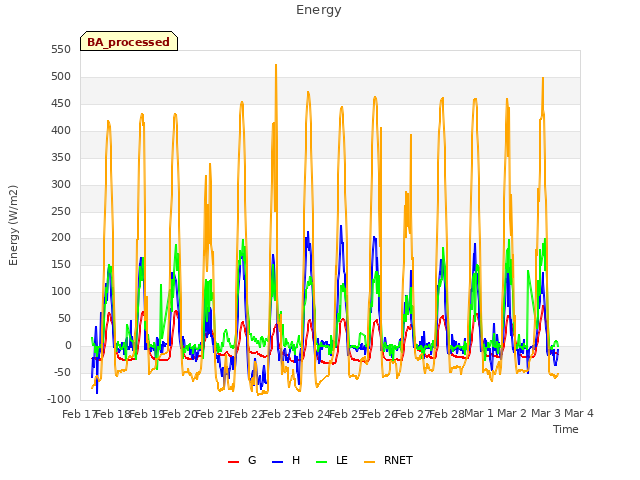Select the Feb 24 x-axis tick label
The height and width of the screenshot is (480, 640).
(x=312, y=414)
